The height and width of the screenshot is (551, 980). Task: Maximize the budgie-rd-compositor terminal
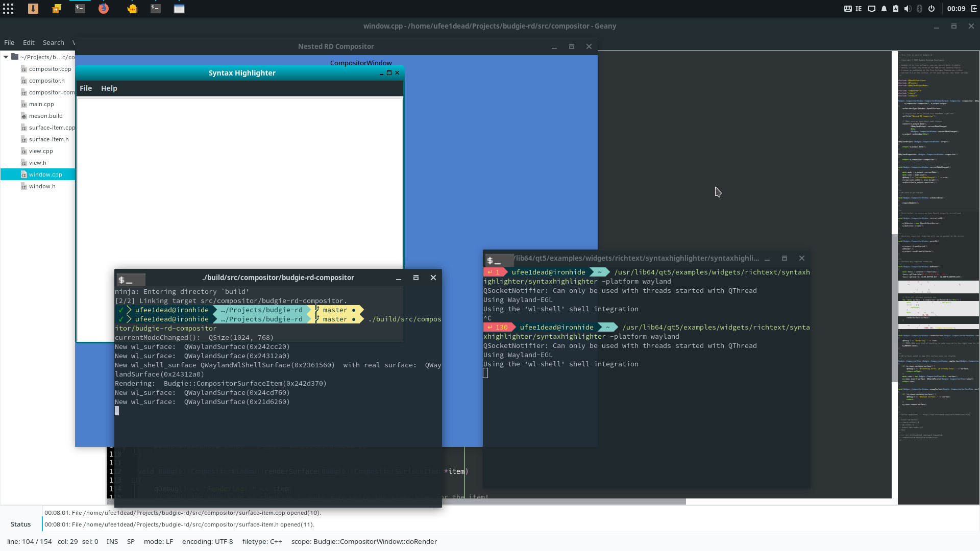tap(416, 278)
